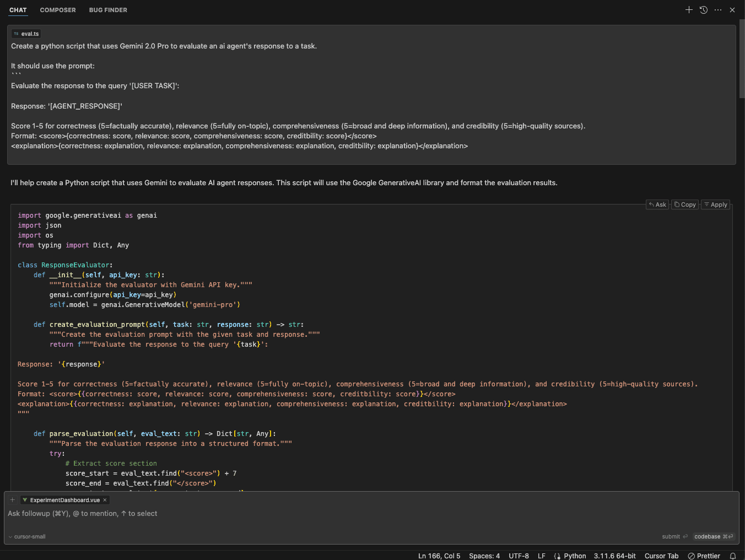Image resolution: width=745 pixels, height=560 pixels.
Task: Change indentation via Spaces: 4
Action: tap(484, 556)
